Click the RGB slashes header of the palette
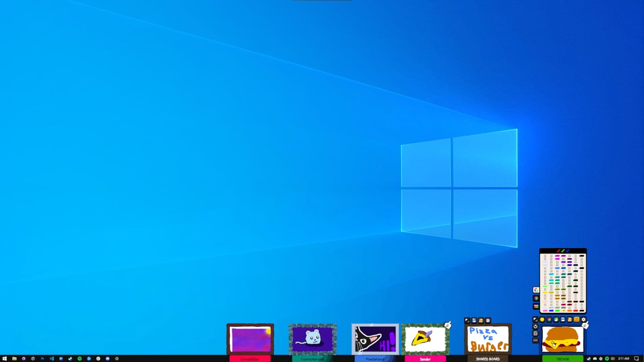The image size is (644, 362). coord(563,251)
